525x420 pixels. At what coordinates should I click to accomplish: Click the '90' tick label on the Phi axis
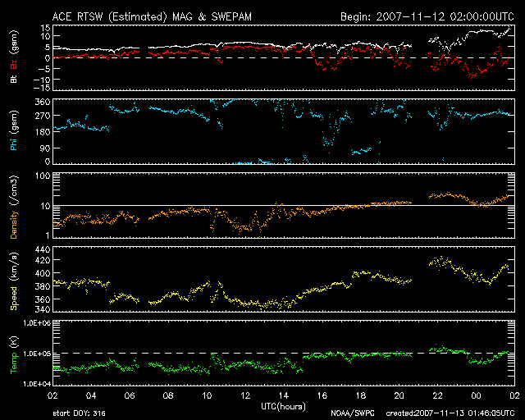[x=44, y=148]
